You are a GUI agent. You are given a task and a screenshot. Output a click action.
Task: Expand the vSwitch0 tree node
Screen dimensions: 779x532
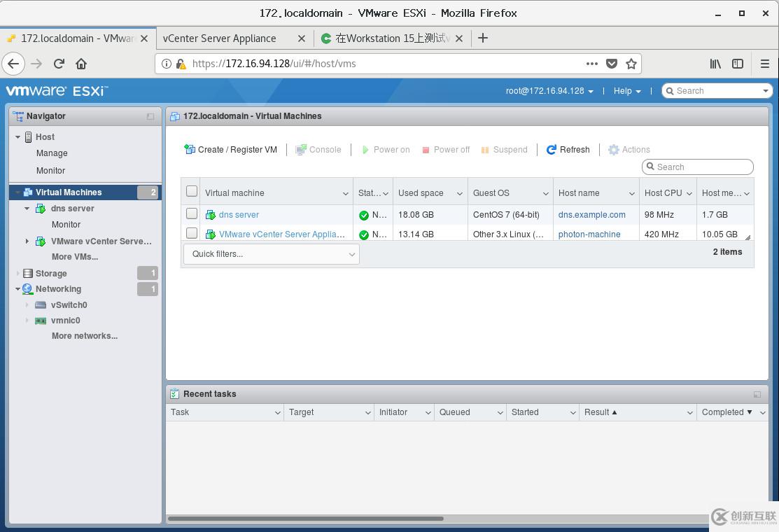tap(27, 305)
